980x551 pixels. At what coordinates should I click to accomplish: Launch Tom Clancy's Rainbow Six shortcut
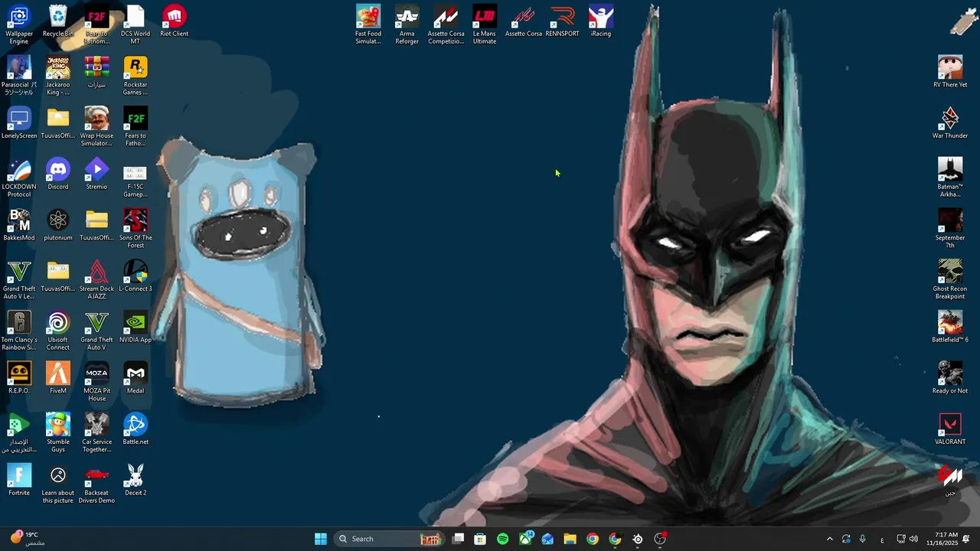pyautogui.click(x=19, y=331)
